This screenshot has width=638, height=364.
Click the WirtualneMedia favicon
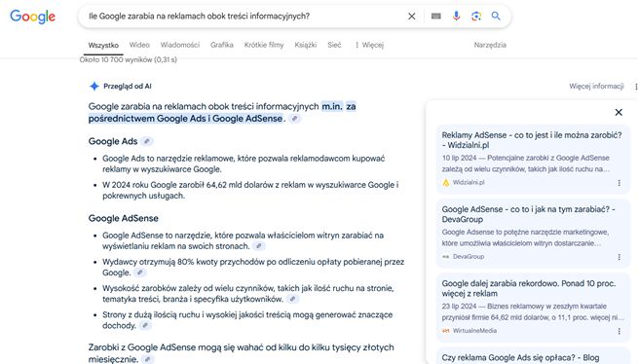coord(446,331)
